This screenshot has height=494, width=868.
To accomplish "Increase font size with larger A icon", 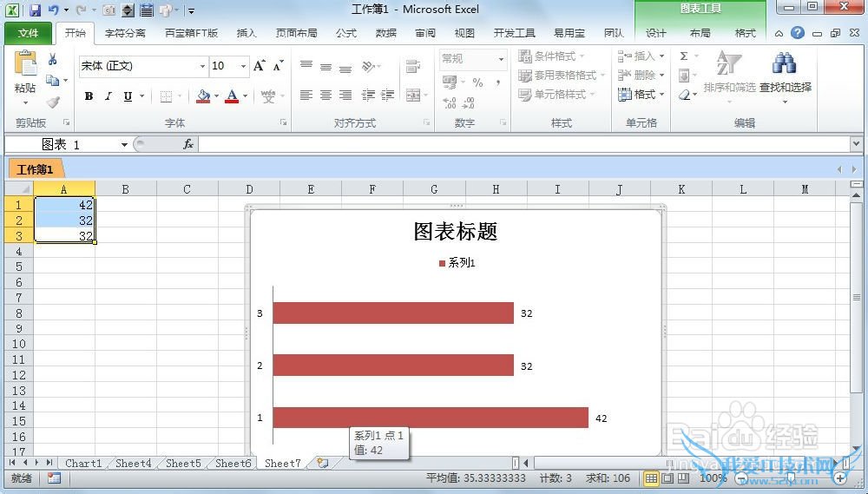I will tap(259, 66).
